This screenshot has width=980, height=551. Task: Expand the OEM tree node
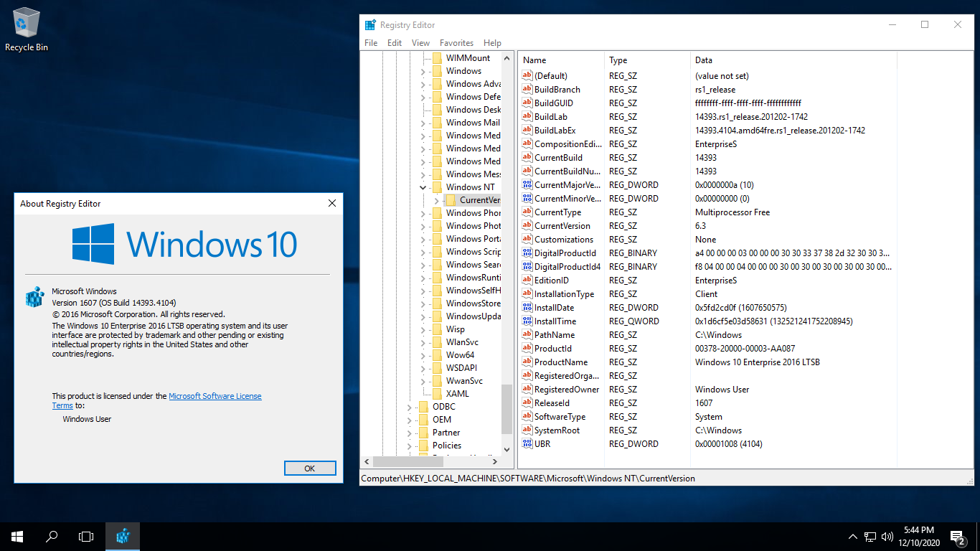coord(409,420)
